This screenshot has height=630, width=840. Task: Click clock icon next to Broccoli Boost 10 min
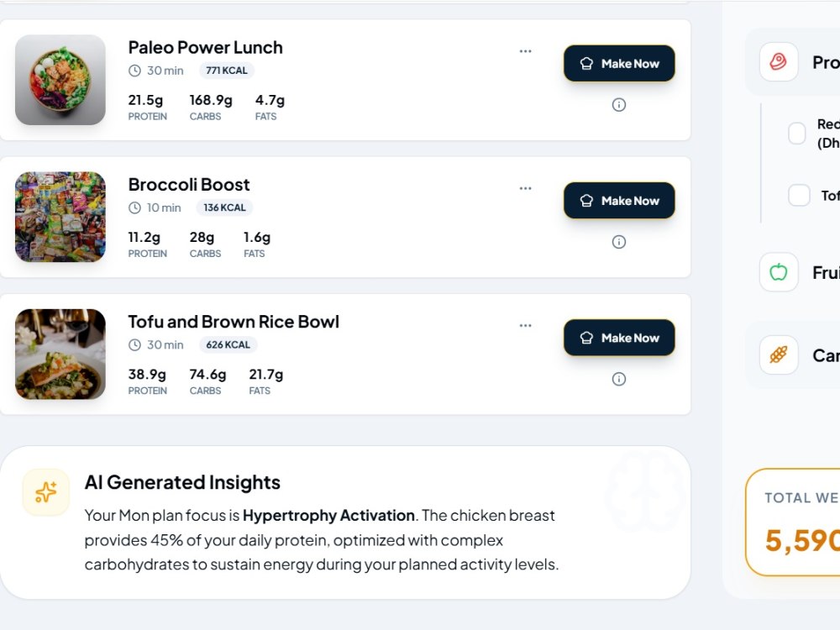(x=134, y=207)
